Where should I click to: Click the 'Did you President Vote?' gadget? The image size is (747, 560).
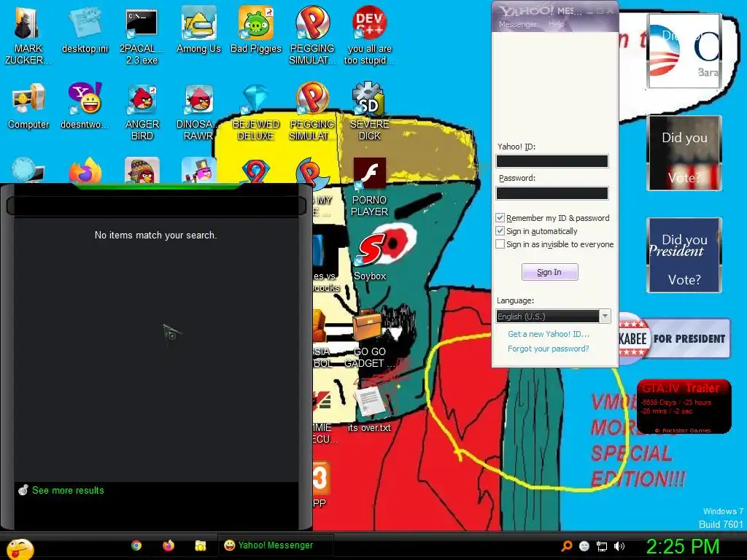click(x=684, y=255)
